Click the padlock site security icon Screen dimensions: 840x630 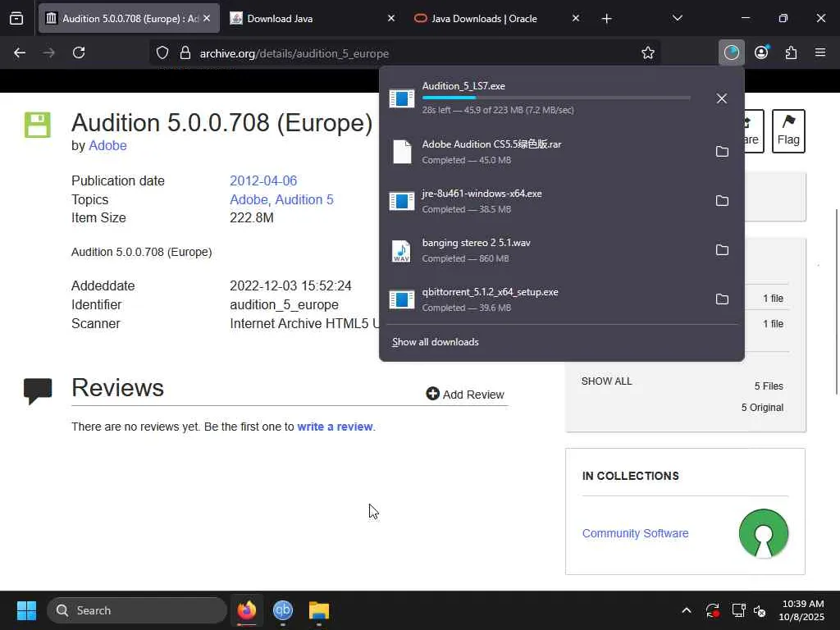[x=185, y=52]
